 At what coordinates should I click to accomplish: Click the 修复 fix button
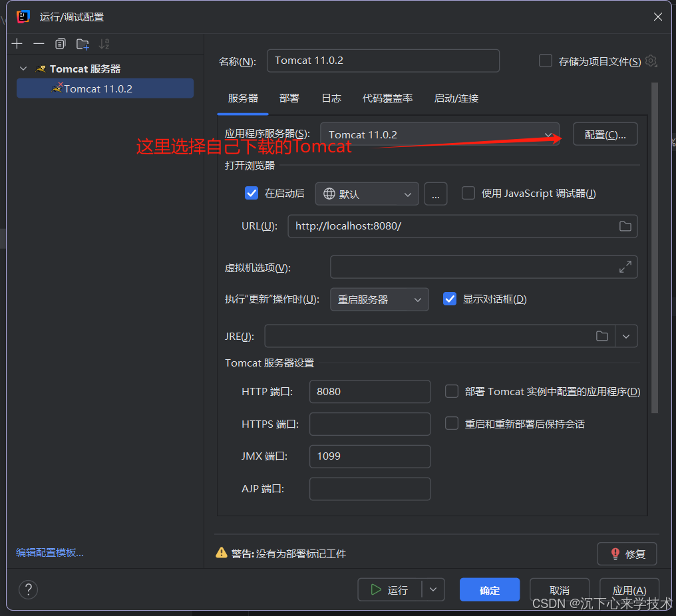tap(627, 553)
